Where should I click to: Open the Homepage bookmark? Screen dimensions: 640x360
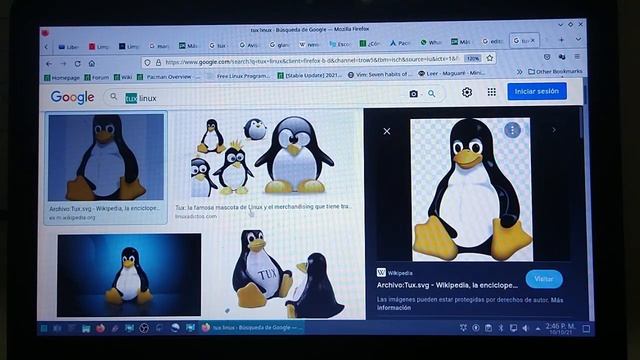[62, 78]
